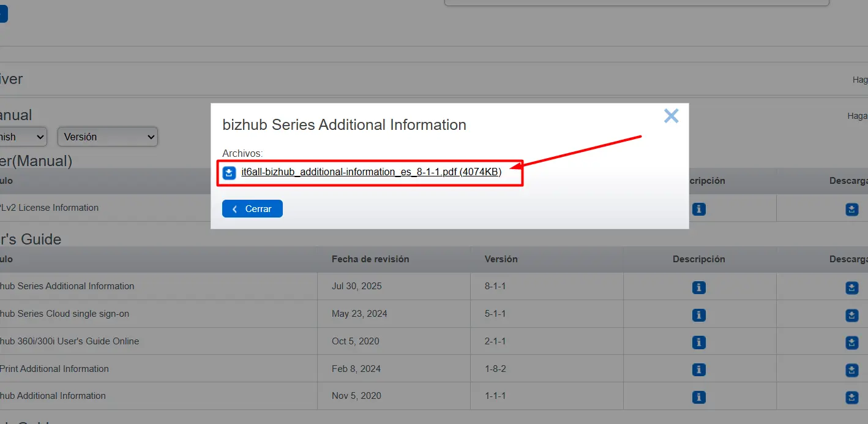Open info icon for License Information row

tap(699, 209)
